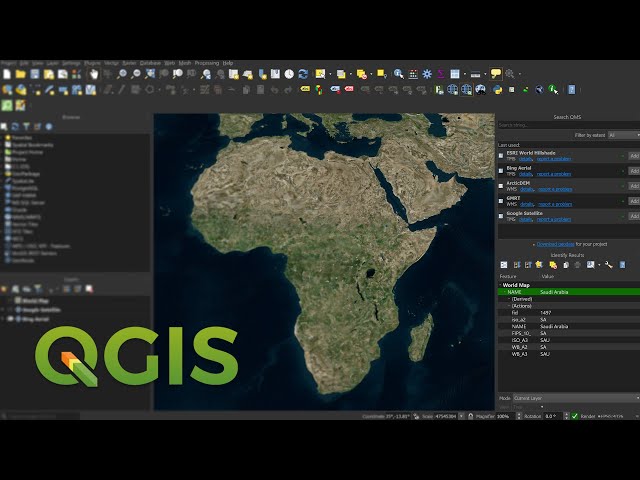Select the ISO_A3 SAU row
This screenshot has width=640, height=480.
pos(569,340)
